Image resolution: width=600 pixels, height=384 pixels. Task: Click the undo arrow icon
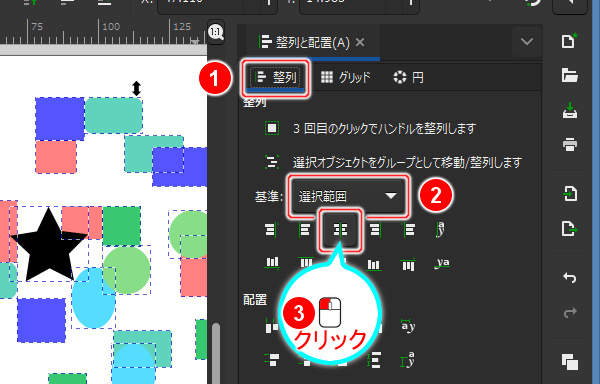[x=570, y=277]
